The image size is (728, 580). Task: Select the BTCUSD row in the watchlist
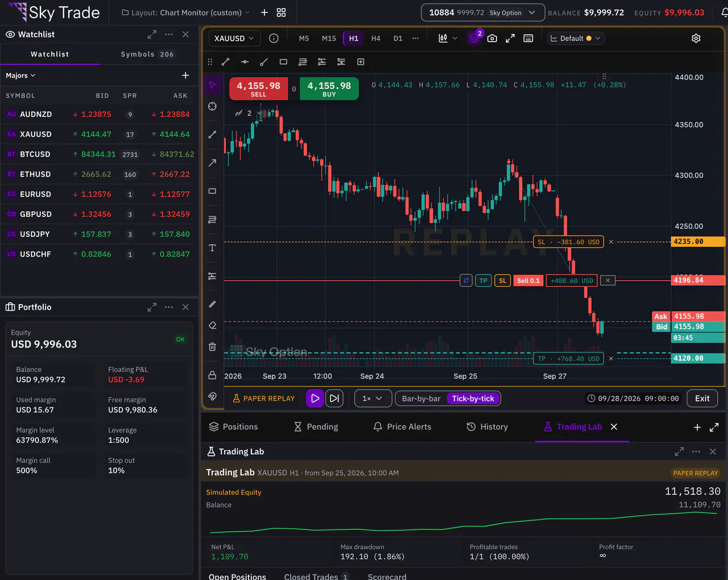pos(99,154)
